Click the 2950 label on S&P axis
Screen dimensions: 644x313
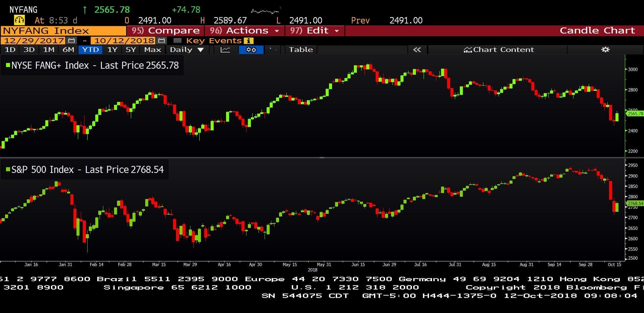633,165
